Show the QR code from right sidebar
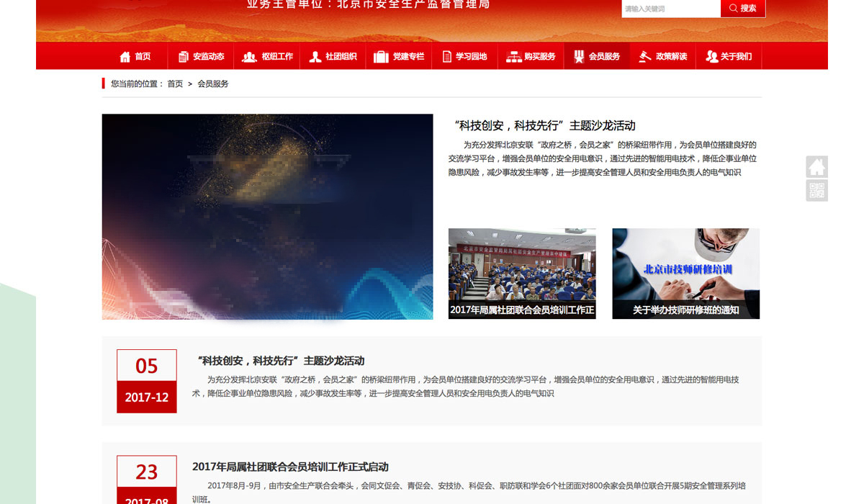 816,191
